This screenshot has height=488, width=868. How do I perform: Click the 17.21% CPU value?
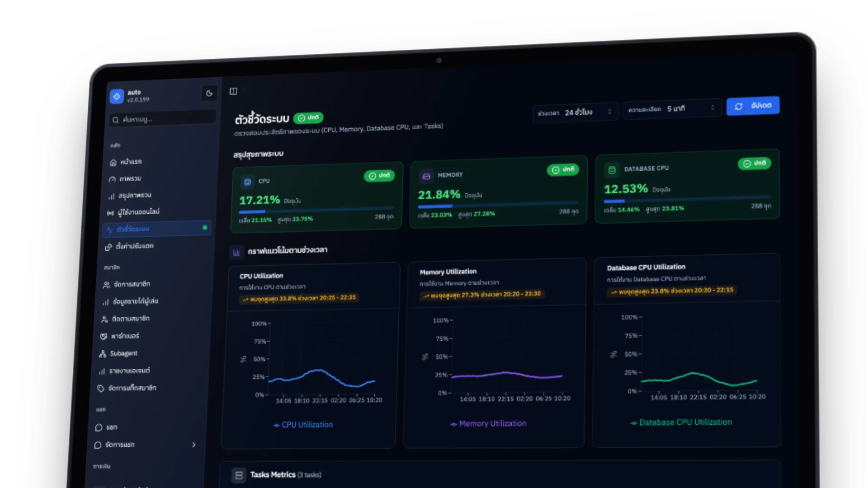coord(259,200)
